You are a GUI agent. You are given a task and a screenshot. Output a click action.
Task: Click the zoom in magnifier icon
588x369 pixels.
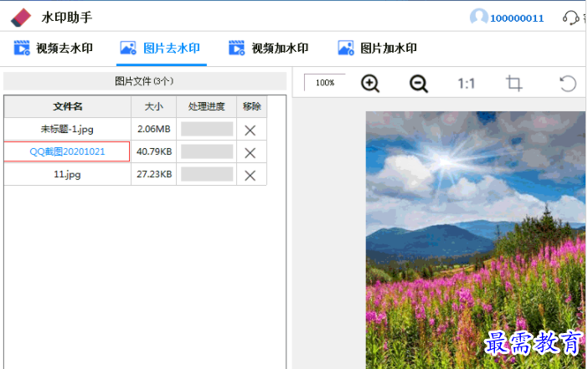point(370,83)
